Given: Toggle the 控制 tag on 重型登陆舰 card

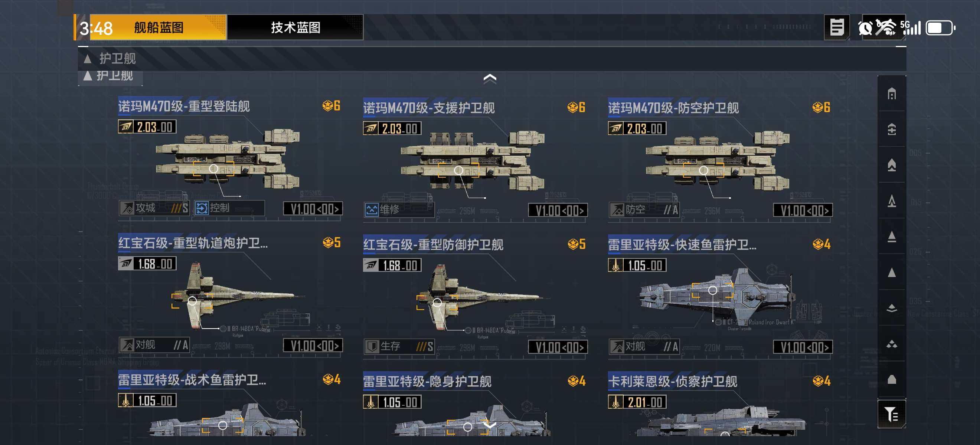Looking at the screenshot, I should 229,208.
